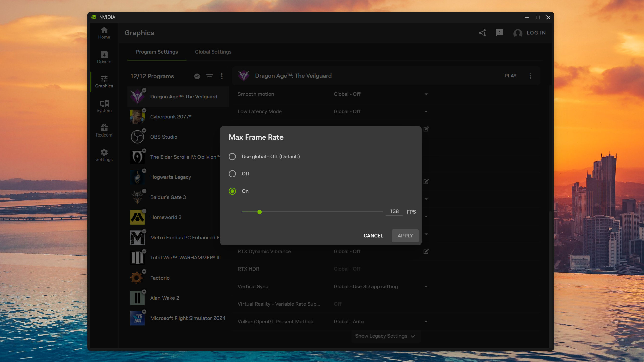Choose Use global - Off (Default)

(232, 156)
